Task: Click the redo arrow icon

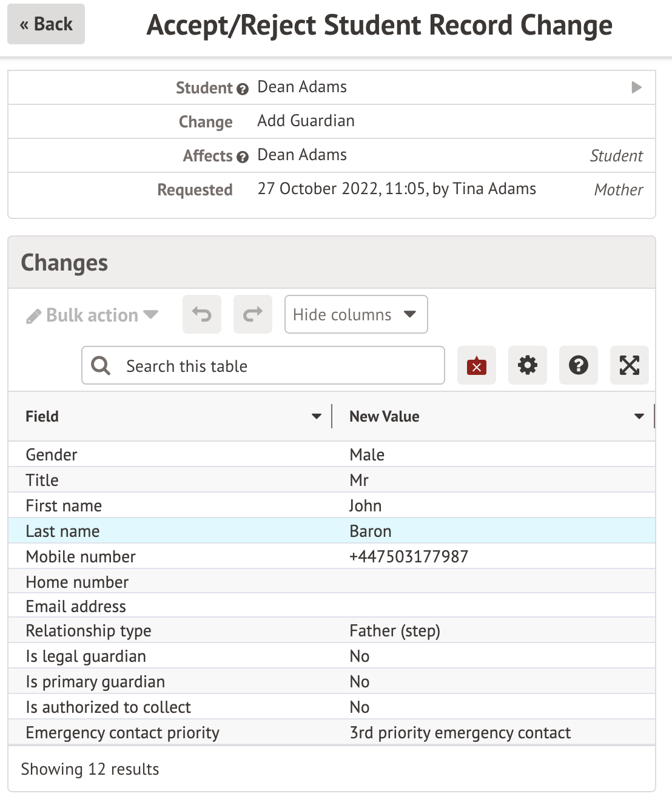Action: (x=253, y=314)
